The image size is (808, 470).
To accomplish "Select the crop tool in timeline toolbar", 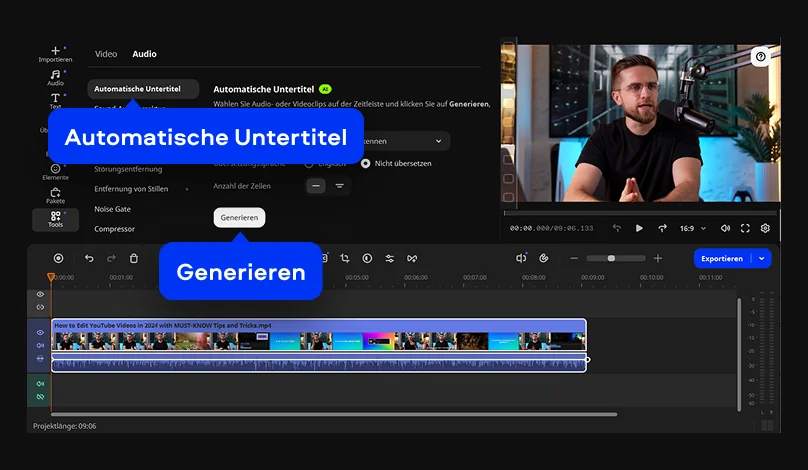I will [345, 258].
